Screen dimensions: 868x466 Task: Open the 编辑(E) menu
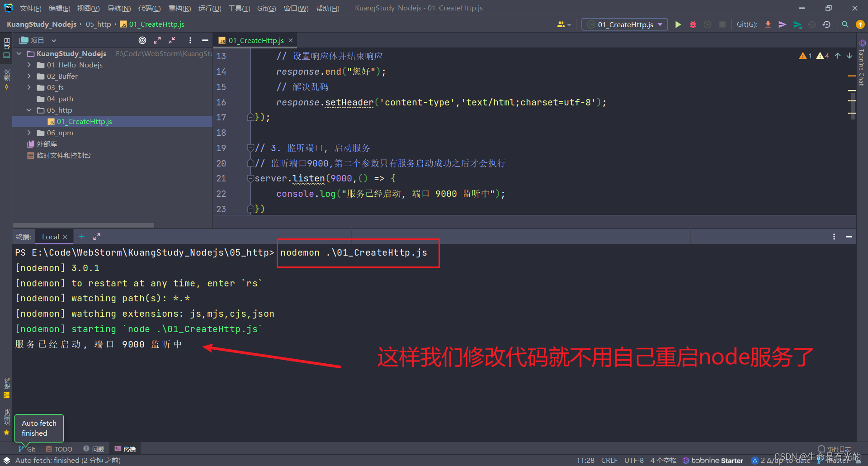tap(59, 8)
